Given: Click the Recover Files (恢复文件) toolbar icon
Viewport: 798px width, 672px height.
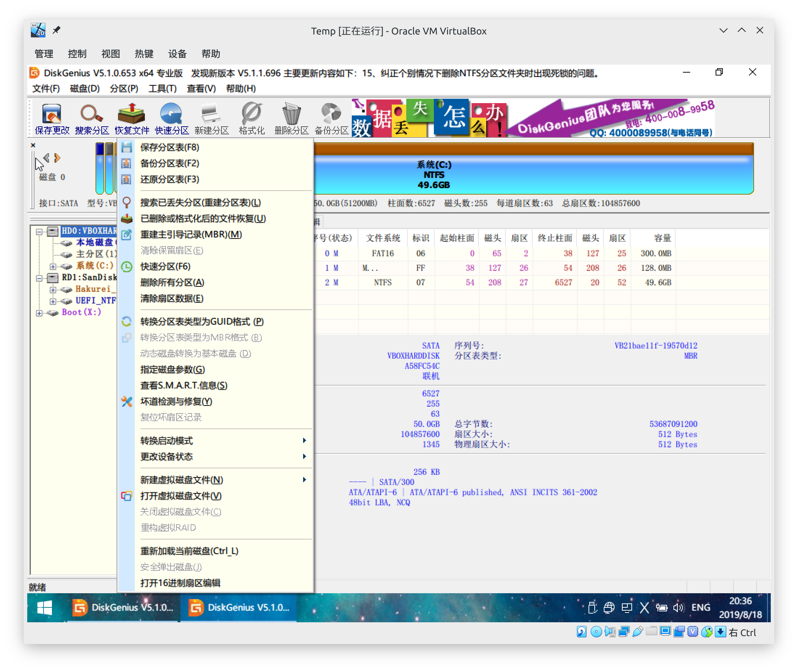Looking at the screenshot, I should (132, 118).
